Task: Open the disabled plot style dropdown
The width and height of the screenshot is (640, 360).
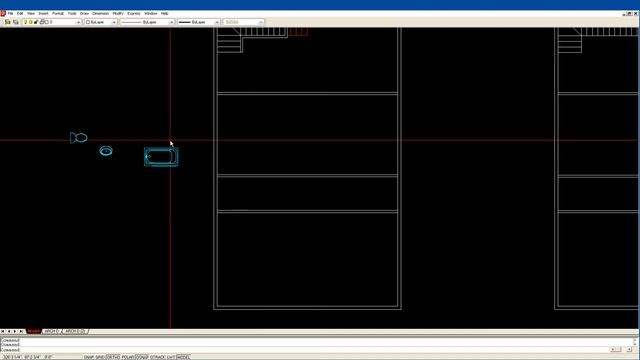Action: point(260,22)
